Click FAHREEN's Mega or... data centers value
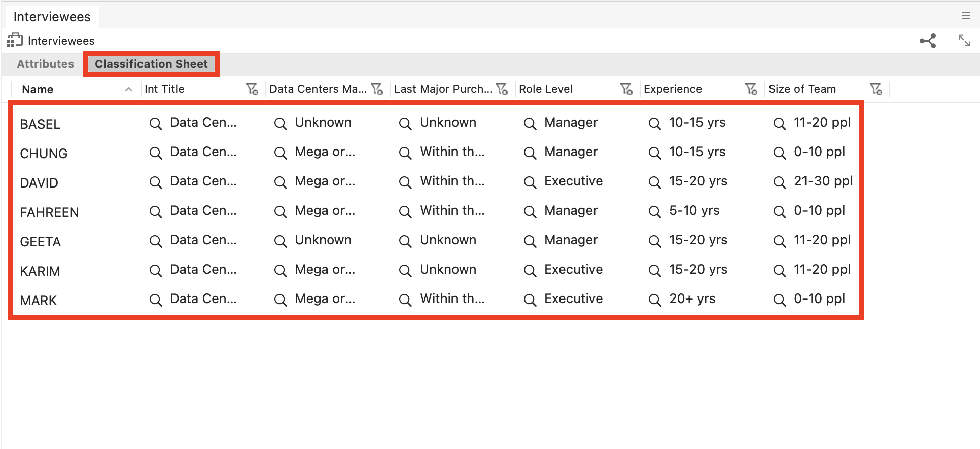The height and width of the screenshot is (449, 980). tap(325, 211)
